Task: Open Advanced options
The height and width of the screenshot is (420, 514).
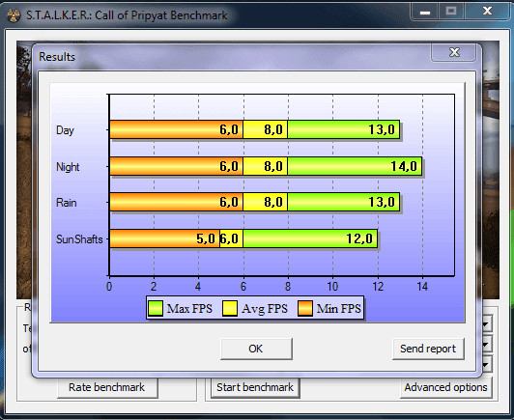Action: 445,387
